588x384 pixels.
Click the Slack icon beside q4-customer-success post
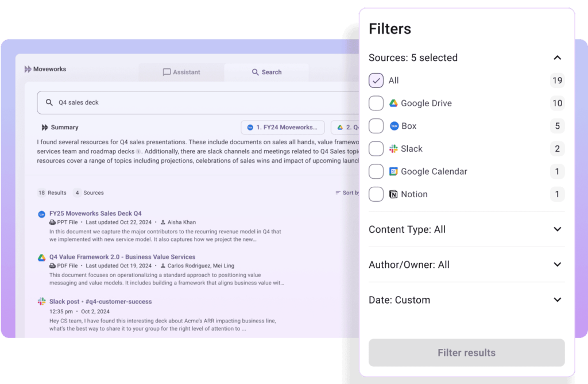tap(42, 302)
